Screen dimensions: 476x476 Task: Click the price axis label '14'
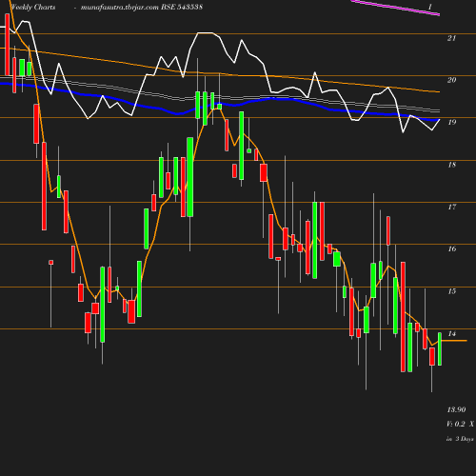452,333
